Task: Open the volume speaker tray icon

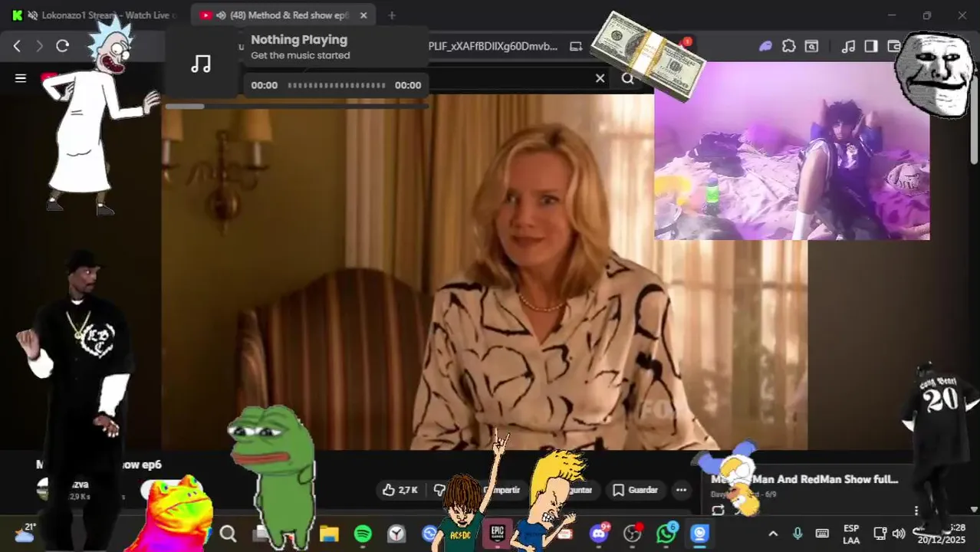Action: pyautogui.click(x=899, y=534)
